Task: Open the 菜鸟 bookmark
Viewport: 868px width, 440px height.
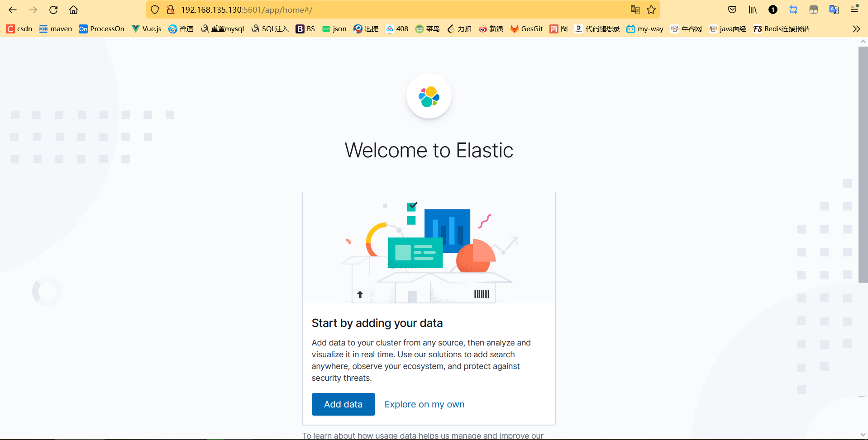Action: pyautogui.click(x=428, y=29)
